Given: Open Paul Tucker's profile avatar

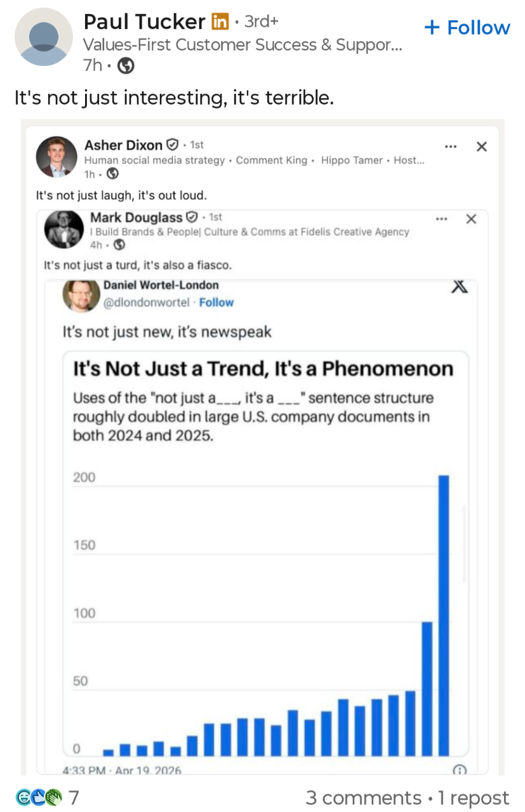Looking at the screenshot, I should click(x=43, y=38).
